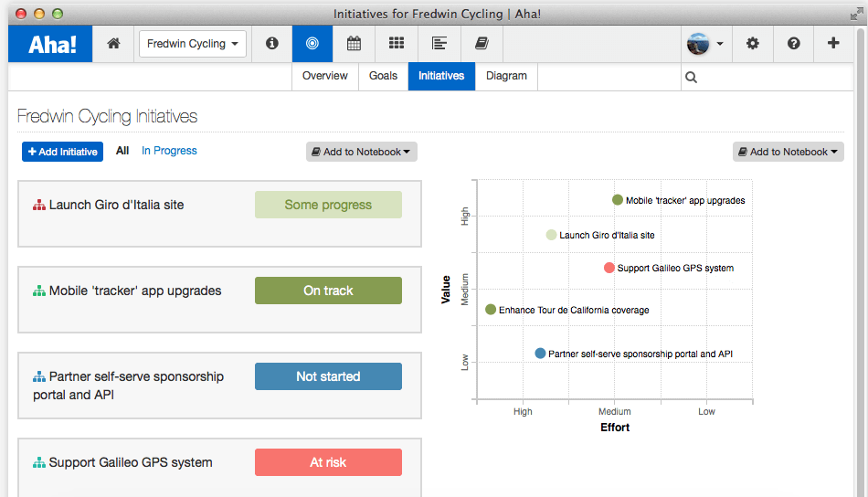Viewport: 868px width, 497px height.
Task: Open the features grid icon
Action: point(397,43)
